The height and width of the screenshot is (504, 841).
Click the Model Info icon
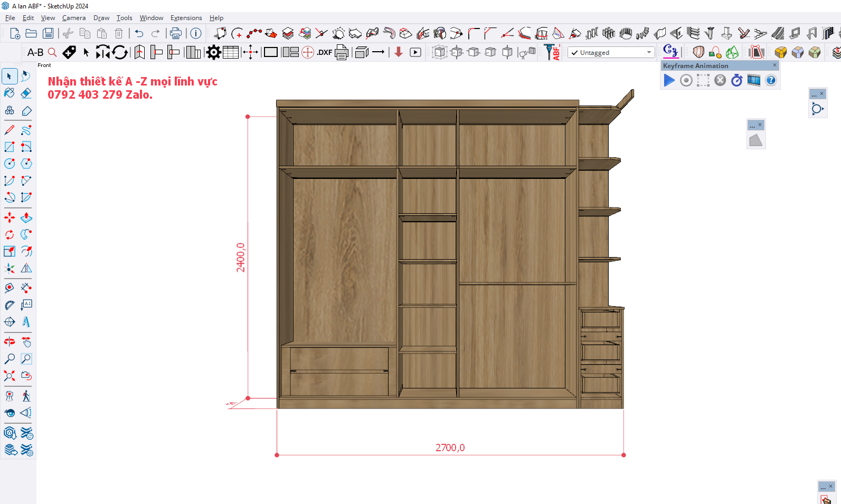pos(196,33)
